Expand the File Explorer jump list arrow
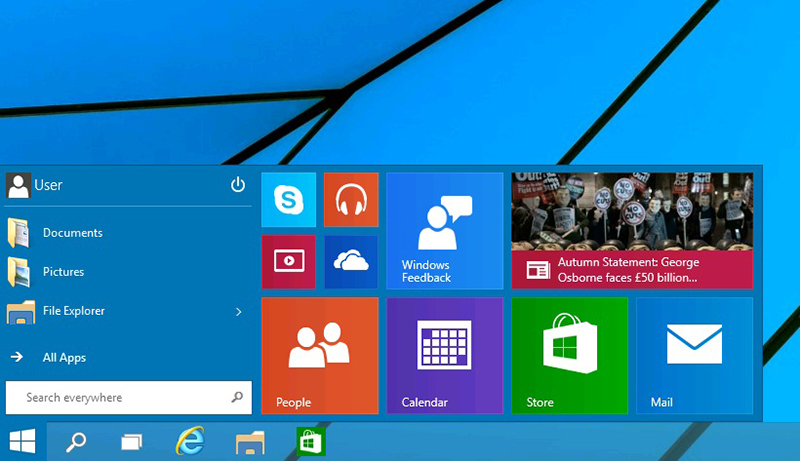Image resolution: width=800 pixels, height=461 pixels. tap(239, 312)
